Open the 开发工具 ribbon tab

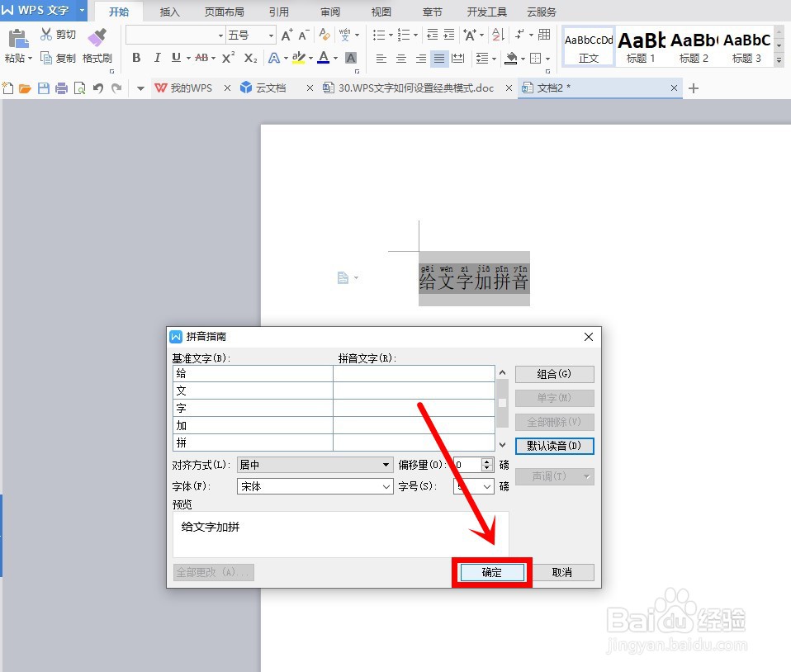tap(487, 12)
